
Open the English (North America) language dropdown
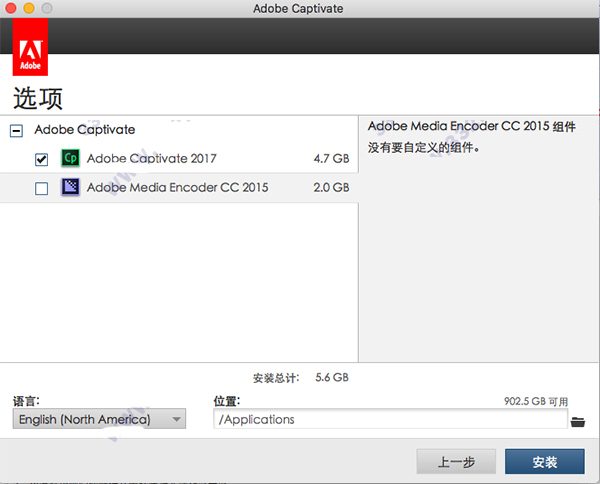coord(99,419)
